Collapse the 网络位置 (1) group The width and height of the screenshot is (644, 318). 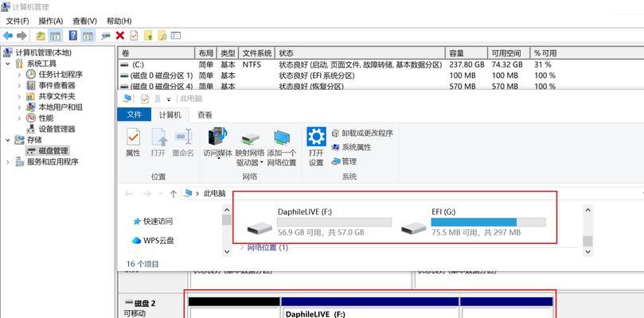pos(242,247)
